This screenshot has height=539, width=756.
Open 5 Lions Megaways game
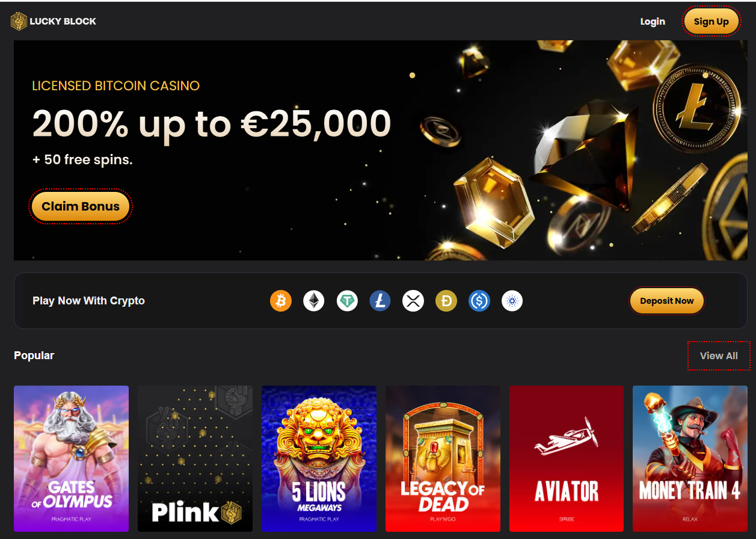pyautogui.click(x=319, y=458)
